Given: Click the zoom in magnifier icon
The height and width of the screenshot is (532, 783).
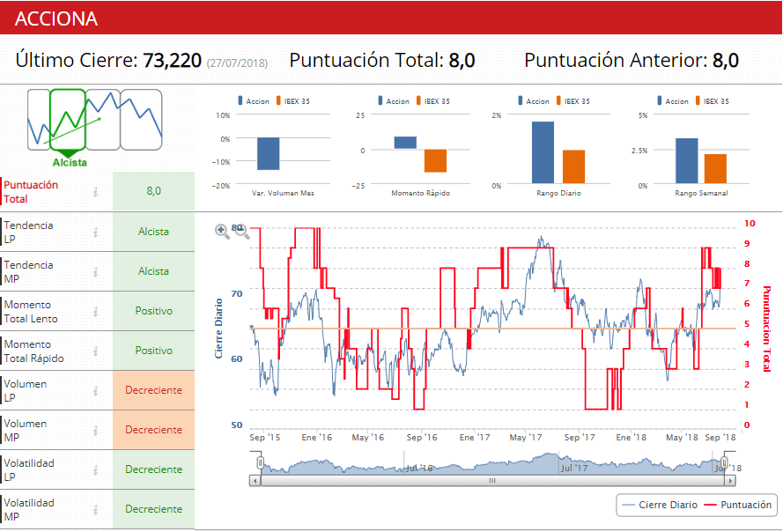Looking at the screenshot, I should (x=222, y=231).
